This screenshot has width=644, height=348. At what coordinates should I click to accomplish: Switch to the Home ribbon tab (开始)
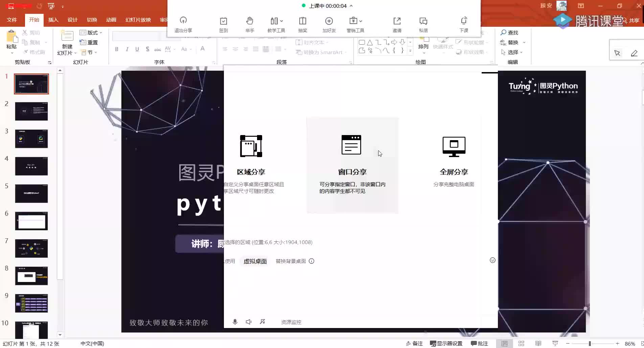coord(34,20)
